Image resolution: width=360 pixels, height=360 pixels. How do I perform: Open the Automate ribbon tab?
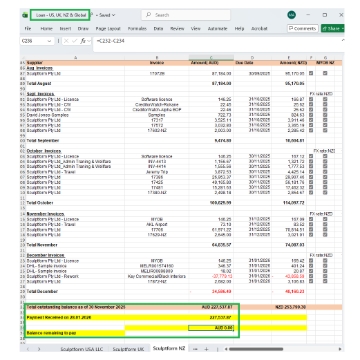click(217, 29)
